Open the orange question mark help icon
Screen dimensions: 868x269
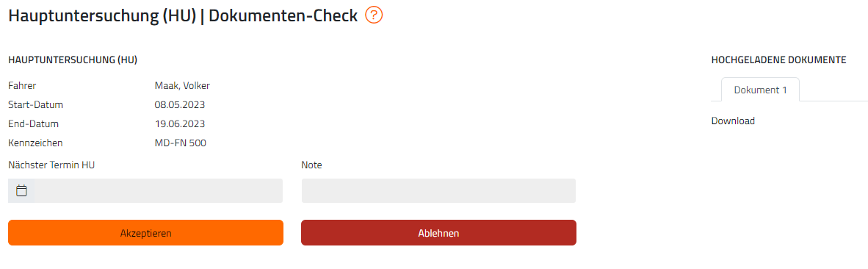click(x=375, y=15)
